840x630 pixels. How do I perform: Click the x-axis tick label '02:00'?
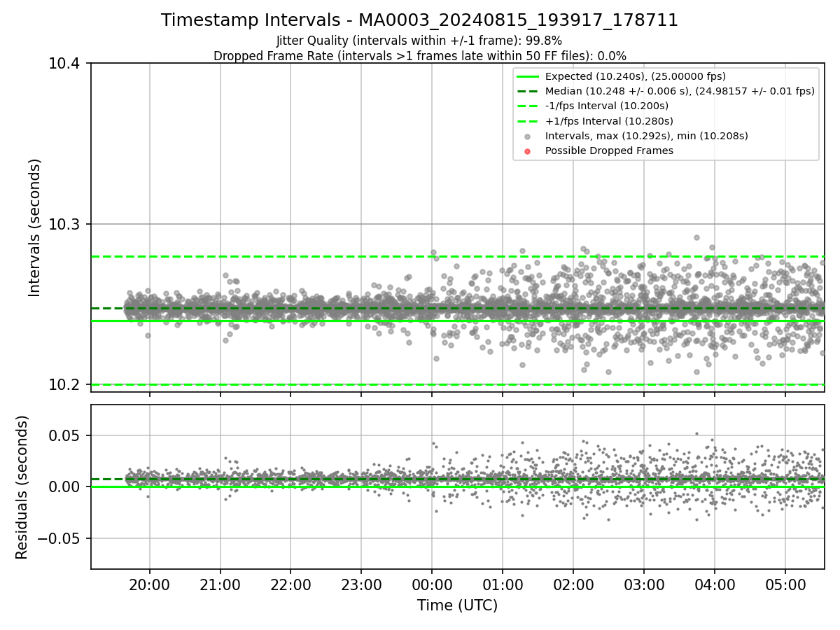point(573,585)
